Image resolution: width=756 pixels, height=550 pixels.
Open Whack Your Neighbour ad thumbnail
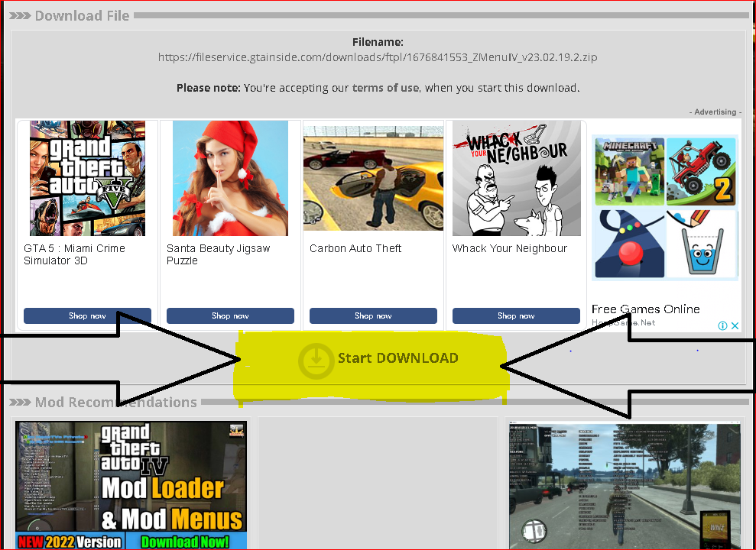click(x=517, y=178)
